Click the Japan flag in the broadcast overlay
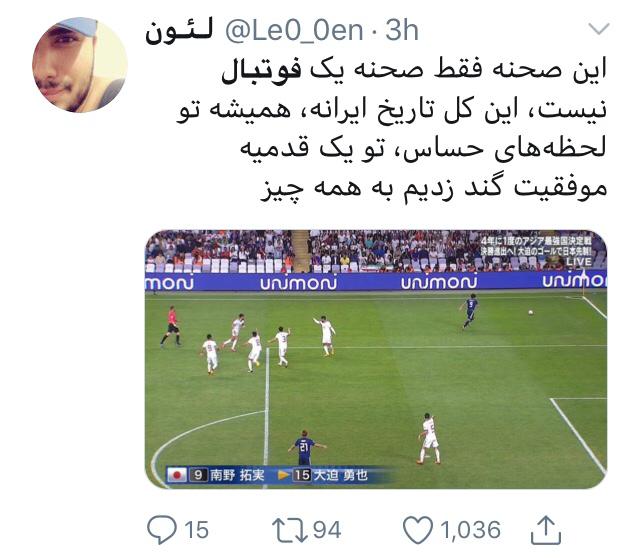Screen dimensions: 640x558 pos(177,475)
